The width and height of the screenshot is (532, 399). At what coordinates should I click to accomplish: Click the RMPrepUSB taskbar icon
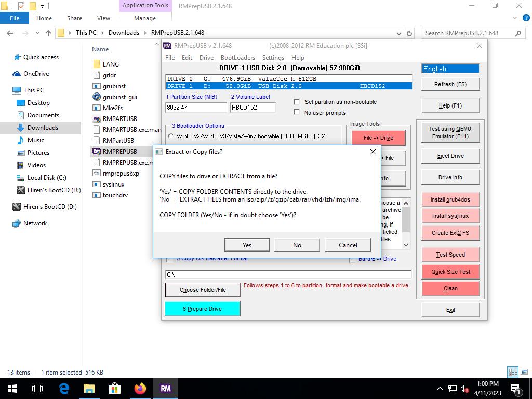[166, 388]
